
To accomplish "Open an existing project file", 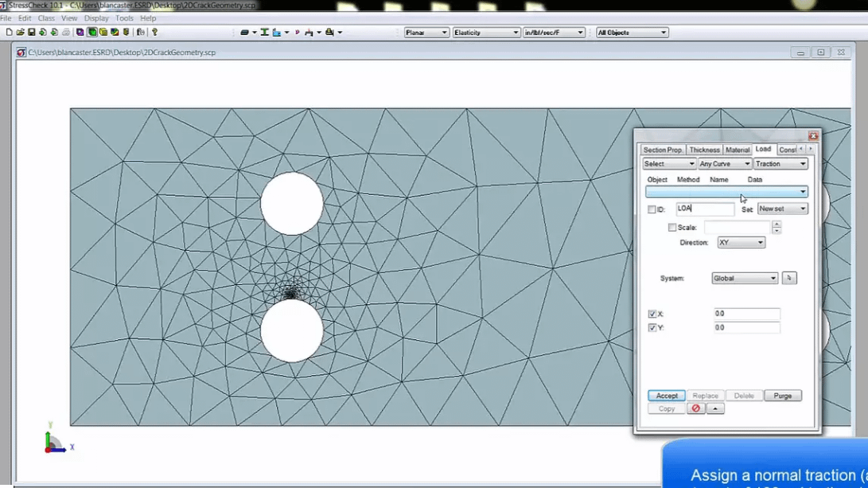I will [21, 32].
